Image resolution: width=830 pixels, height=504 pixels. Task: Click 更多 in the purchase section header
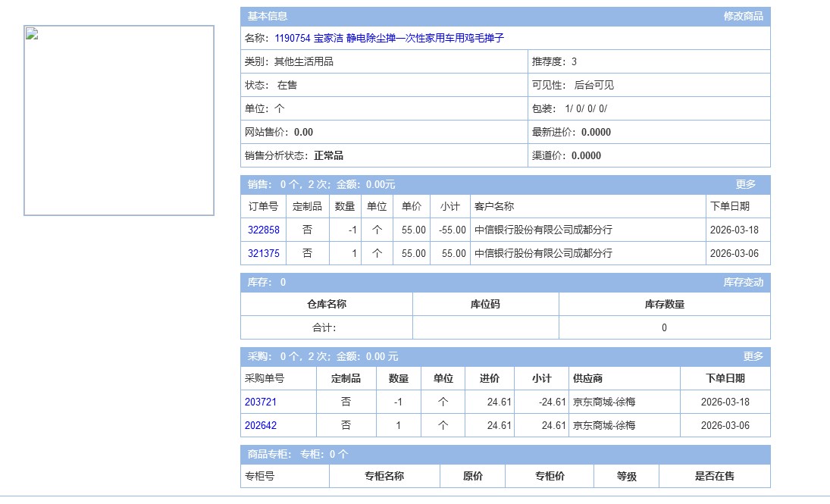tap(753, 356)
